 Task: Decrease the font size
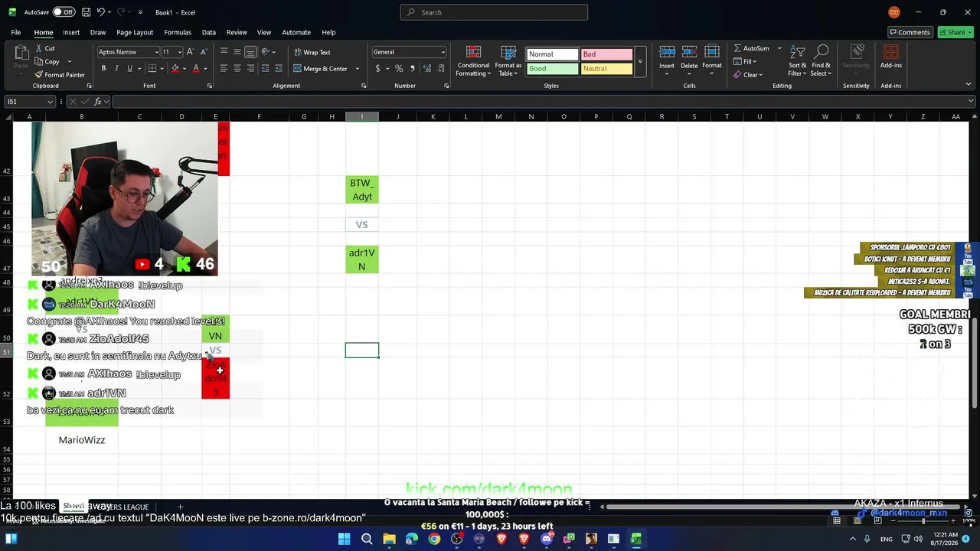(204, 52)
